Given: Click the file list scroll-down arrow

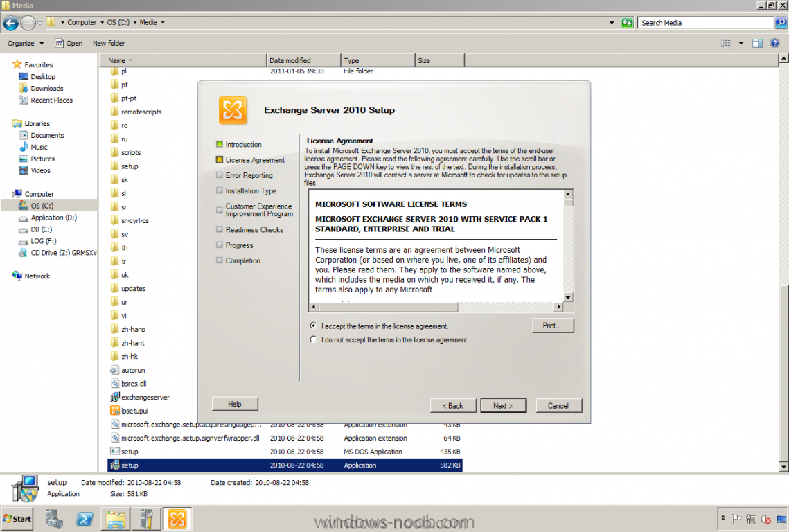Looking at the screenshot, I should pyautogui.click(x=783, y=467).
